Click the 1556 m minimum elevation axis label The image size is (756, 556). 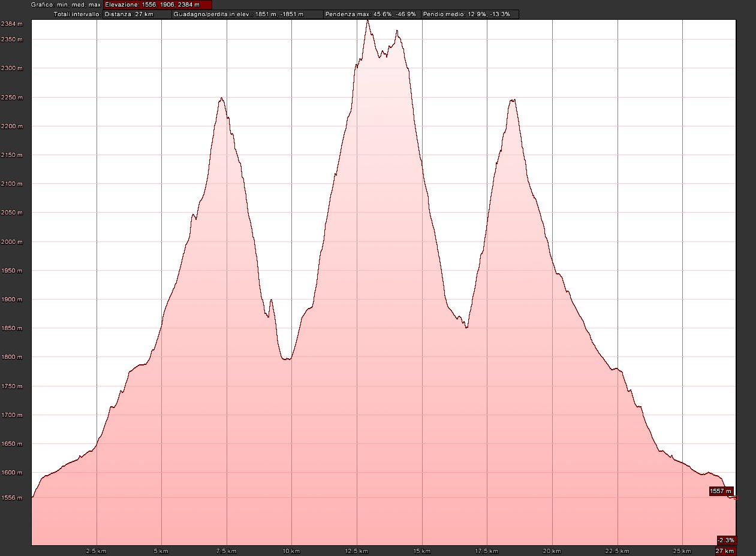point(12,497)
